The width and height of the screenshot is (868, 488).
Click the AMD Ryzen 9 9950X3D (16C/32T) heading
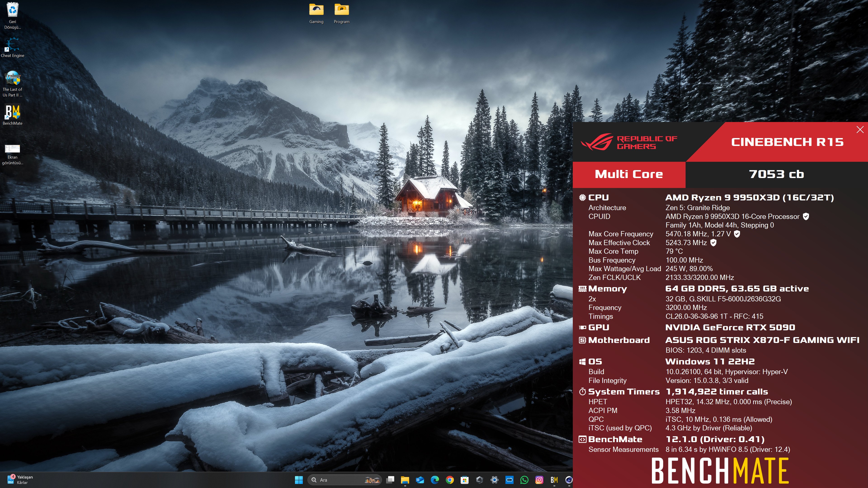pos(749,197)
